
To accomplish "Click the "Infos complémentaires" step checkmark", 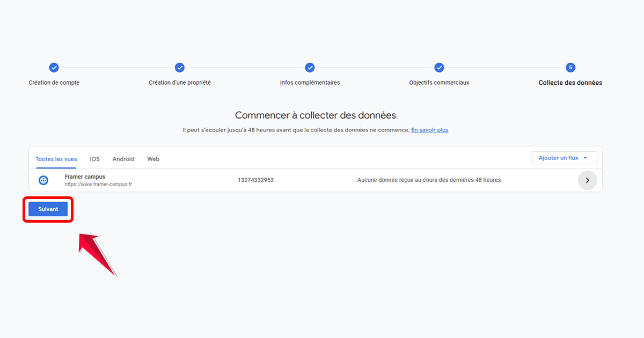I will pyautogui.click(x=310, y=68).
